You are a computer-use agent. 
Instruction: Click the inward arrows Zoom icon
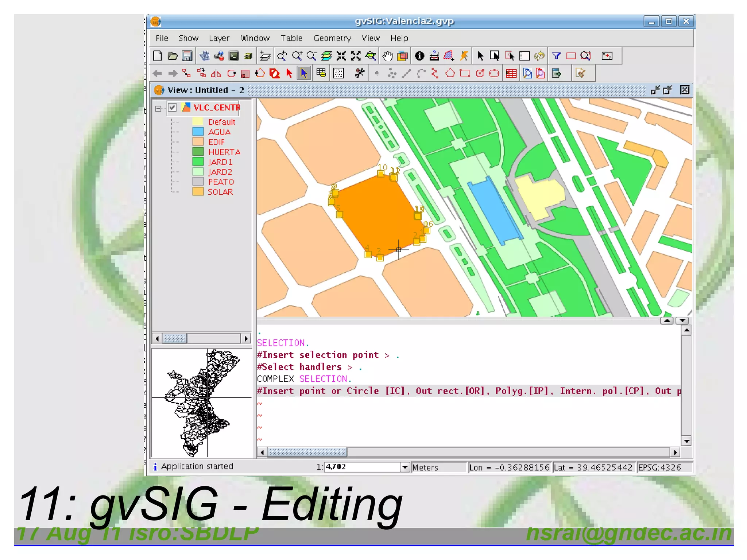pyautogui.click(x=341, y=56)
